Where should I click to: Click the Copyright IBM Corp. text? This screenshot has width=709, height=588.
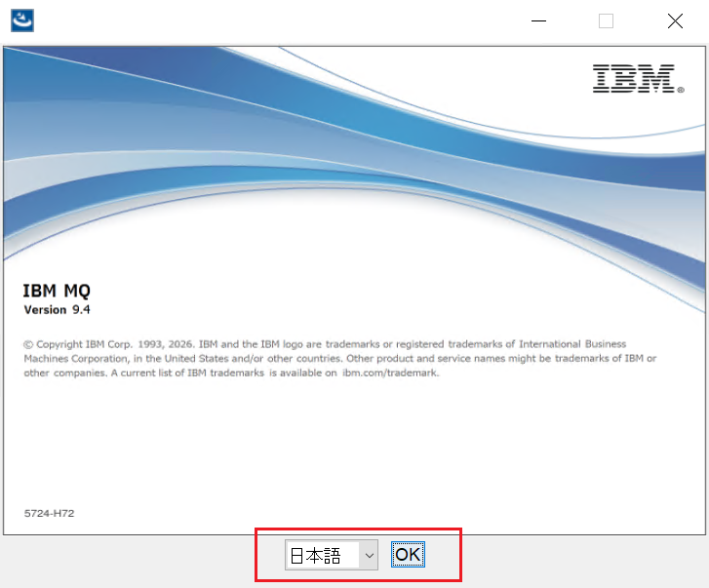(84, 344)
